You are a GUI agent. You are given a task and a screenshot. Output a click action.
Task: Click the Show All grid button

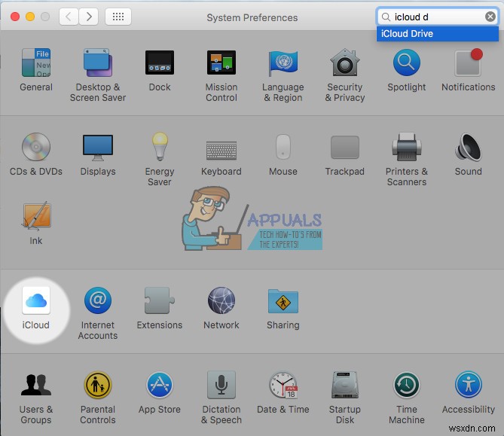[118, 17]
